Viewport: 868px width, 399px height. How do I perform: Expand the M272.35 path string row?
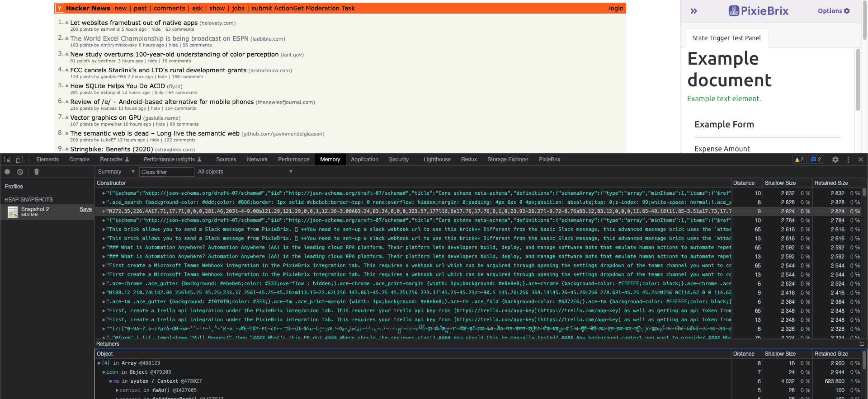point(104,211)
